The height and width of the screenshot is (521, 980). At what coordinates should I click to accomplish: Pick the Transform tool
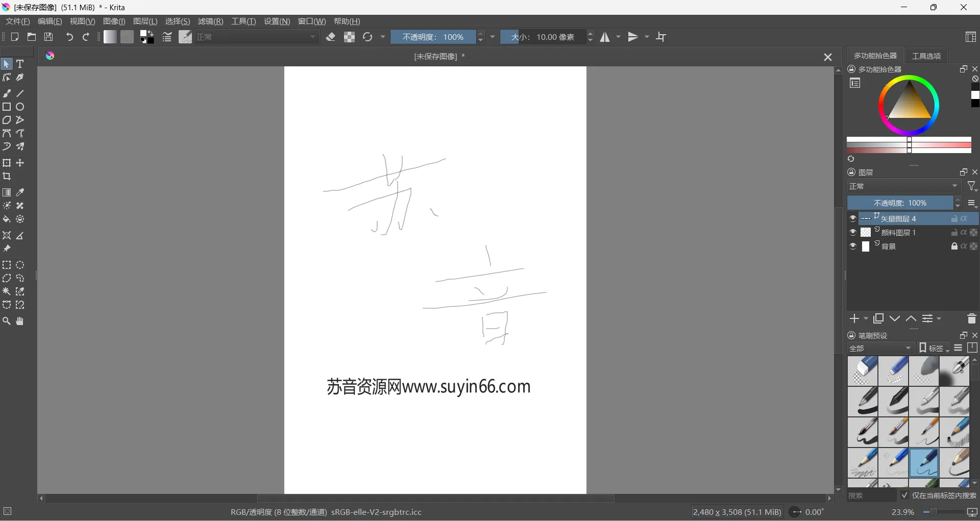pos(7,163)
